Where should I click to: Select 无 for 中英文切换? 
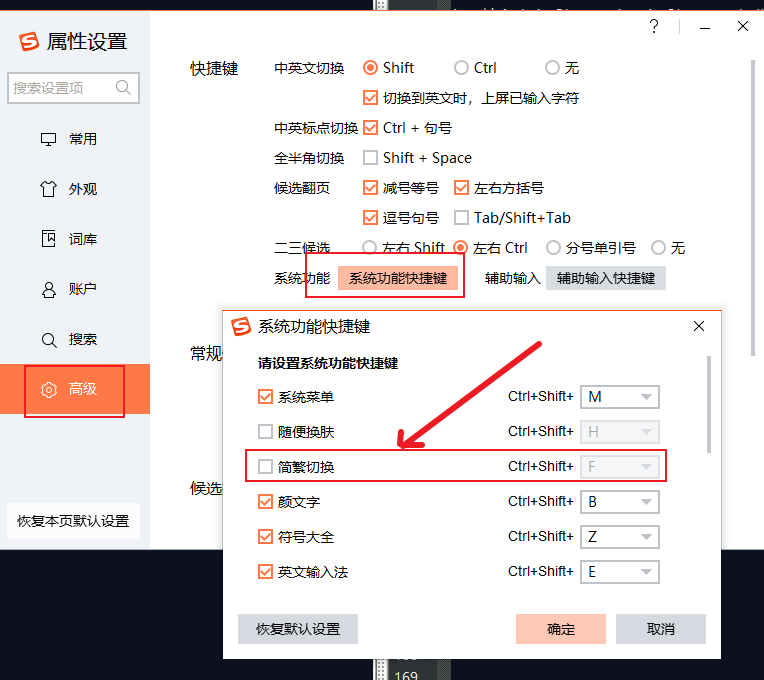[x=552, y=68]
